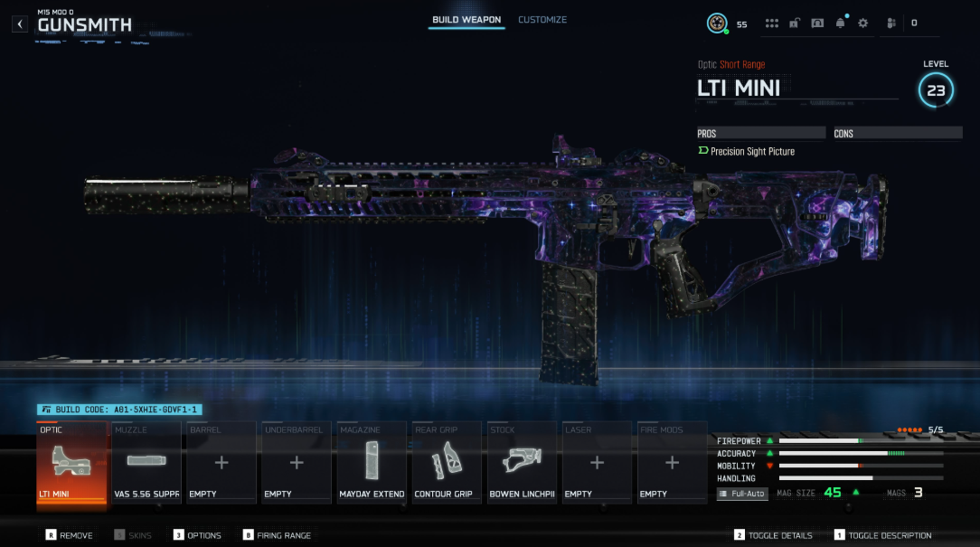Enter the Firing Range
The width and height of the screenshot is (980, 547).
(277, 535)
